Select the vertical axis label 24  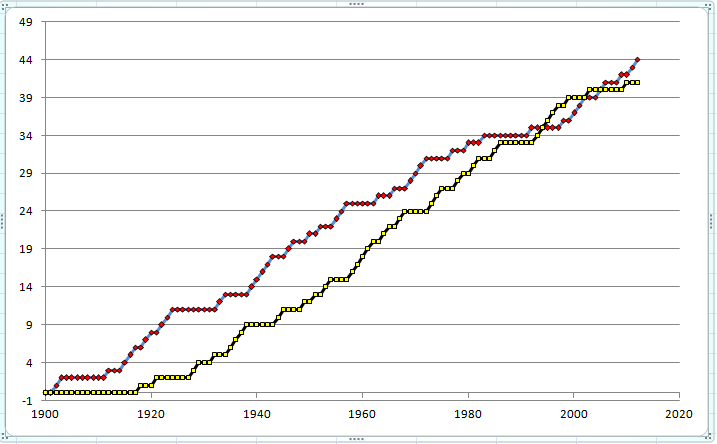26,211
